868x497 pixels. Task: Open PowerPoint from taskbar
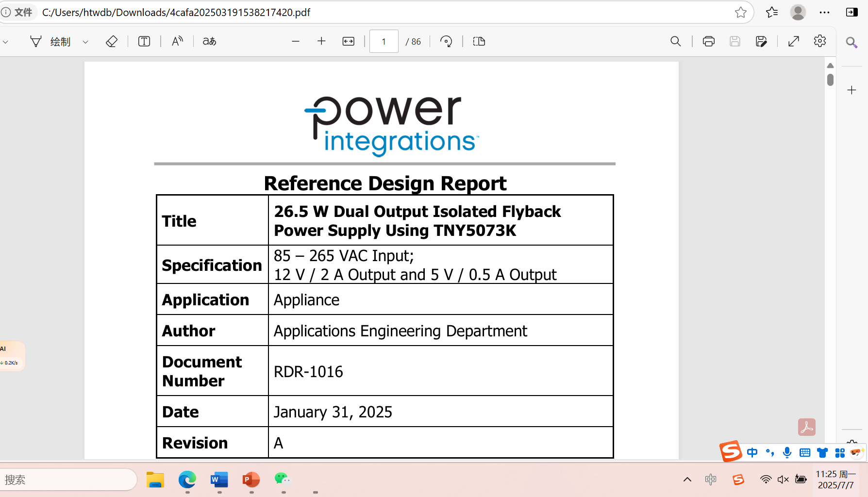pyautogui.click(x=251, y=480)
